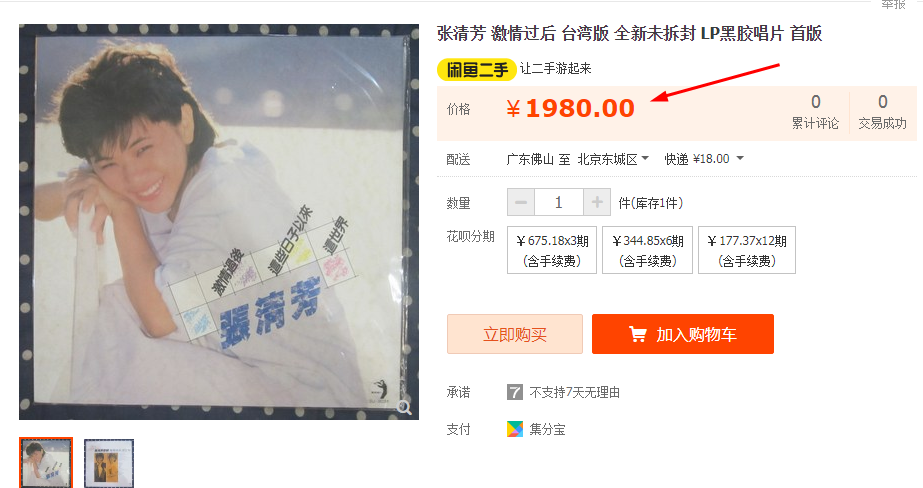The height and width of the screenshot is (488, 923).
Task: Open the 交易成功 transactions count
Action: pyautogui.click(x=882, y=112)
